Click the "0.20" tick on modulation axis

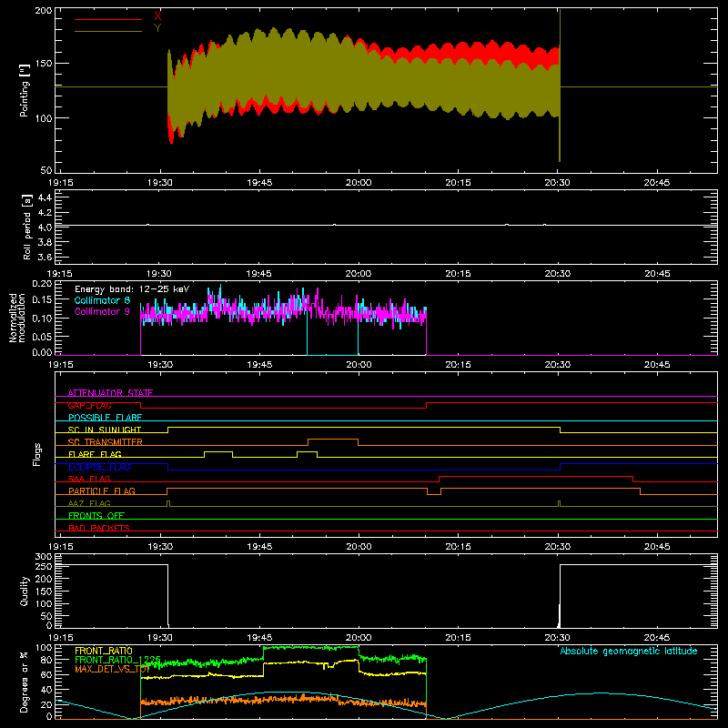click(x=43, y=283)
